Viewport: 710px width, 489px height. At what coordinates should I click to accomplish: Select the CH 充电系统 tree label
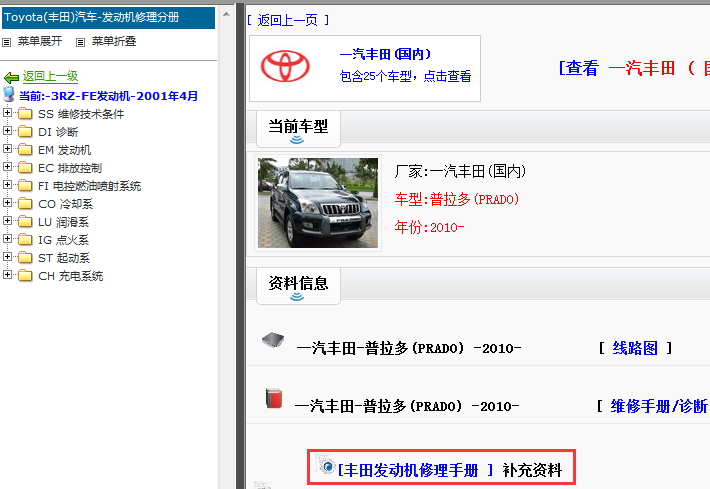click(x=71, y=277)
